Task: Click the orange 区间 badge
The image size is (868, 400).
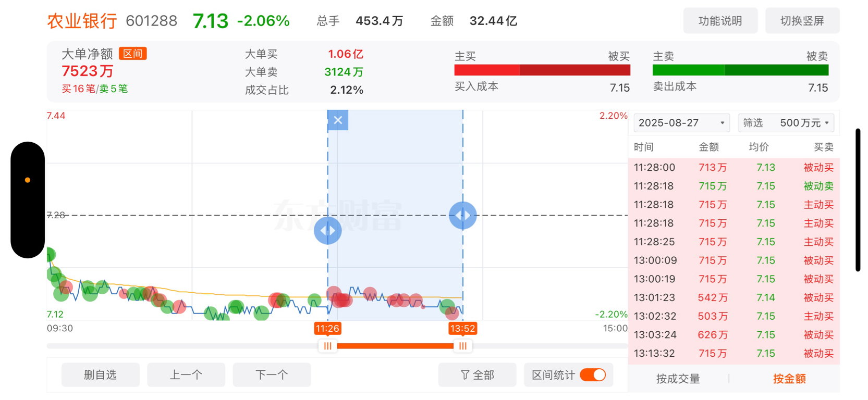Action: tap(133, 54)
